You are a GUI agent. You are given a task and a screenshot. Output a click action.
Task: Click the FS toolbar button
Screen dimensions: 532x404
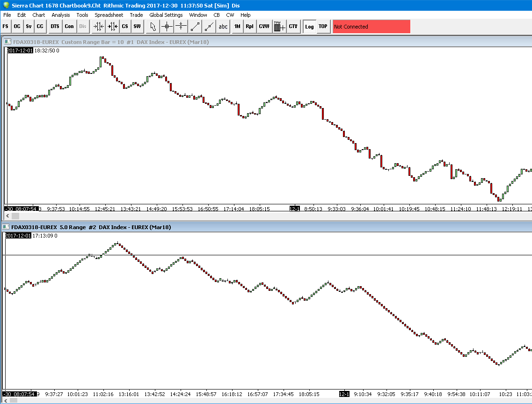pos(6,27)
